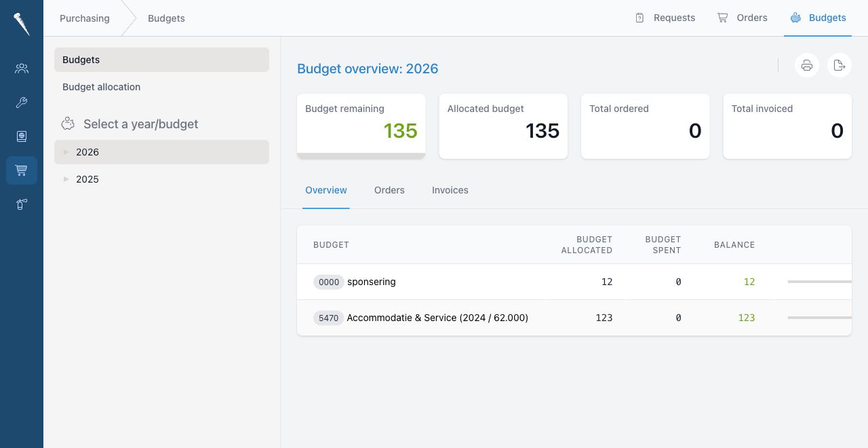This screenshot has width=868, height=448.
Task: Switch to the Orders tab under overview
Action: [x=389, y=190]
